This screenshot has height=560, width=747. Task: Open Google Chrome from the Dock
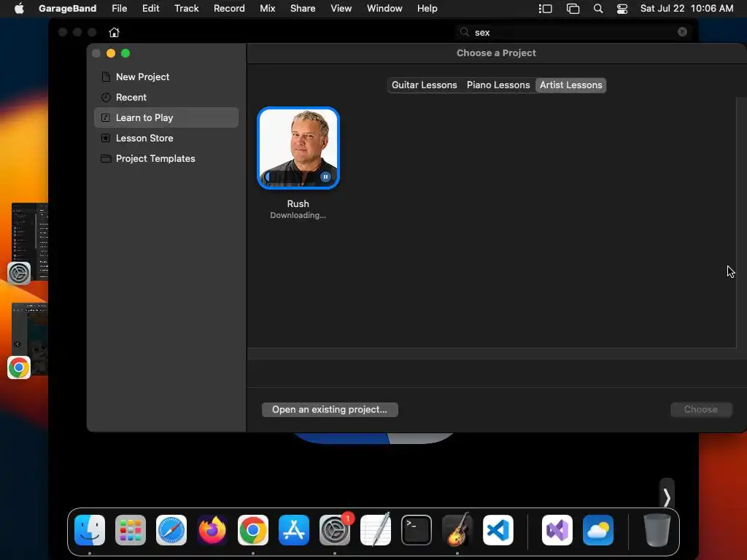coord(253,530)
